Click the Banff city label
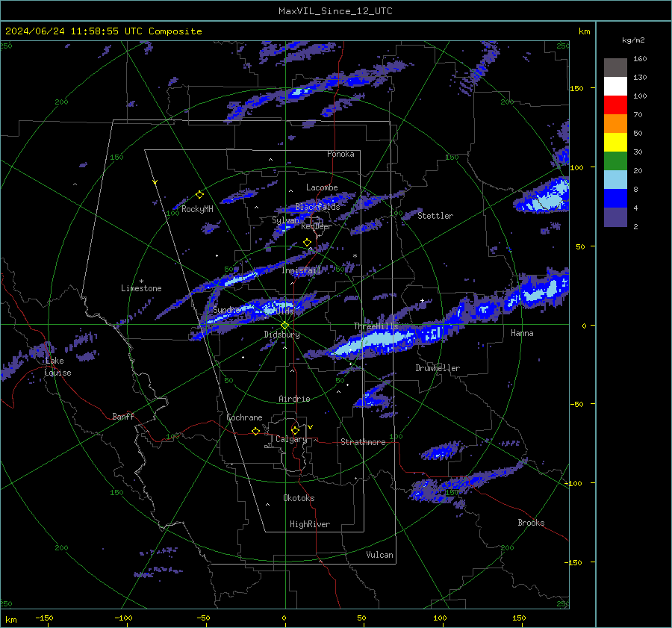672x628 pixels. pos(123,416)
